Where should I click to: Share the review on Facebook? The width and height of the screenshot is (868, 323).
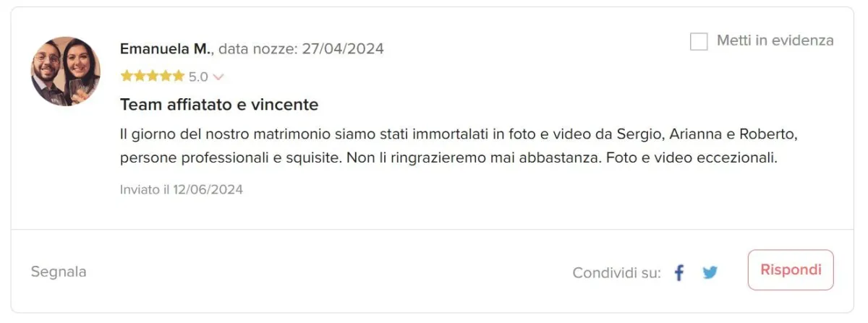(x=678, y=273)
